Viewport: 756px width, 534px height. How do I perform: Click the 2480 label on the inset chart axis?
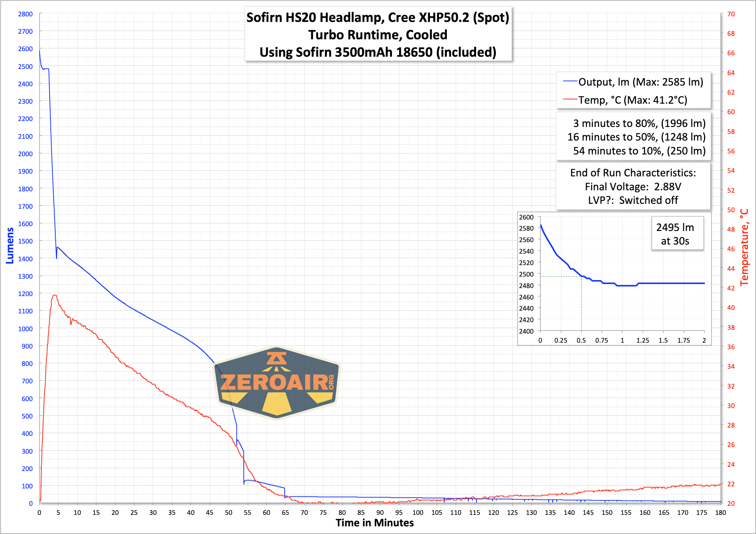pos(526,286)
